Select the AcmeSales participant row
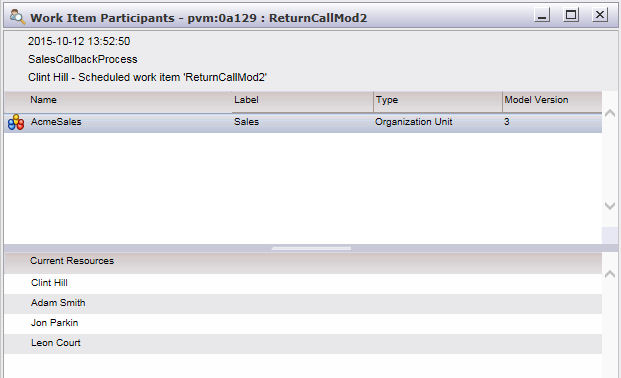The height and width of the screenshot is (378, 621). (x=303, y=122)
